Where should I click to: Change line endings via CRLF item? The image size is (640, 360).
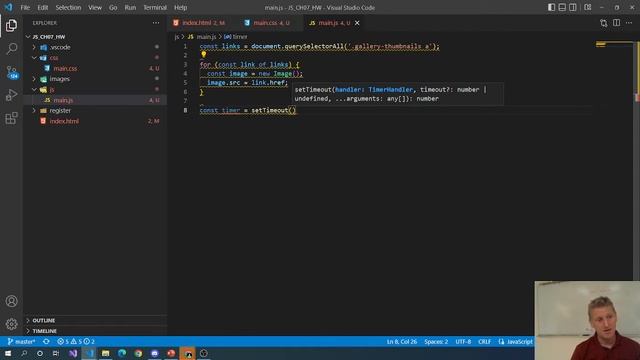point(484,342)
